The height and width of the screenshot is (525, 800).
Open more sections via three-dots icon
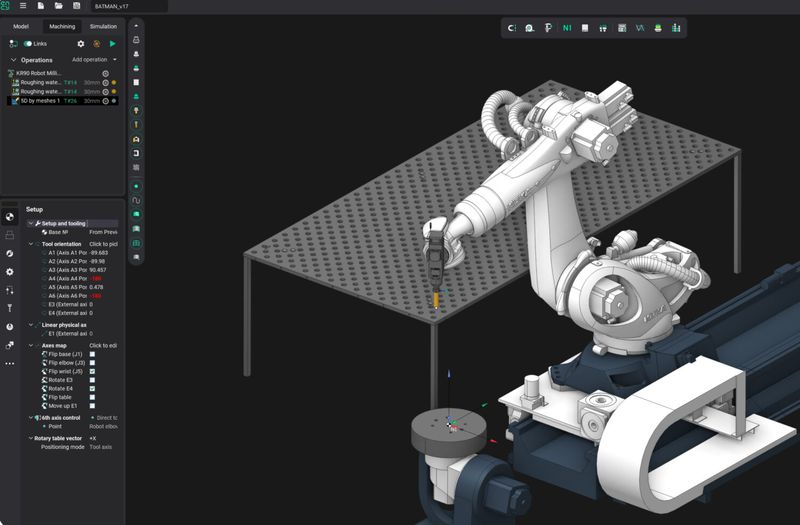pyautogui.click(x=9, y=364)
